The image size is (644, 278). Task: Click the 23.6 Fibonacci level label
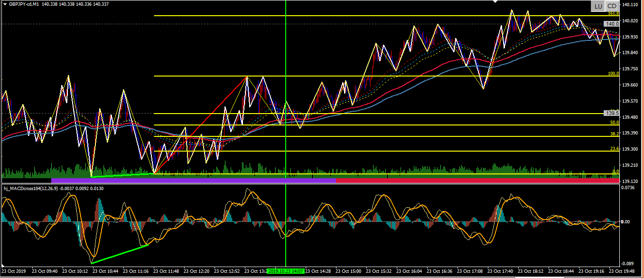tap(615, 149)
